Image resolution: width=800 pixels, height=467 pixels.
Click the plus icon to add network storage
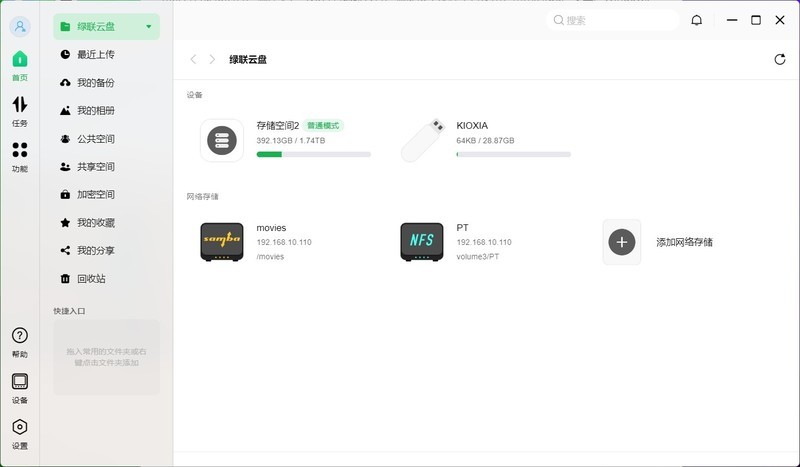[x=621, y=242]
